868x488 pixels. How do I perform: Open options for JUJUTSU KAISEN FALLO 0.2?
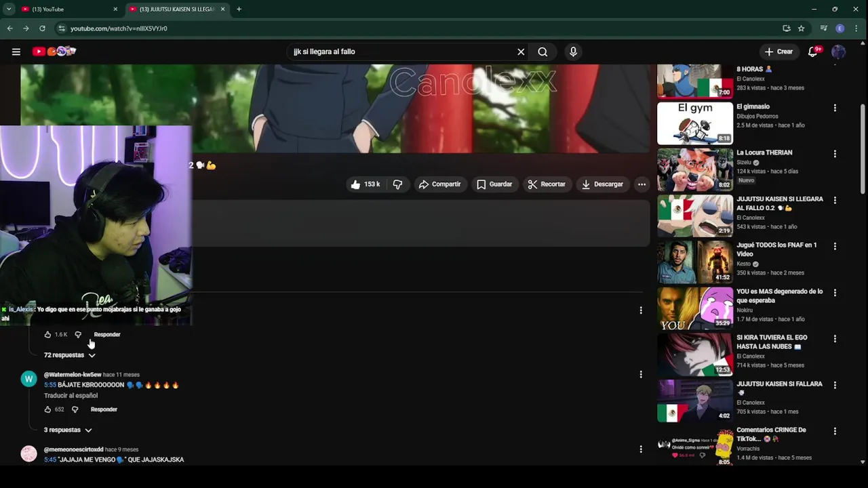[835, 200]
